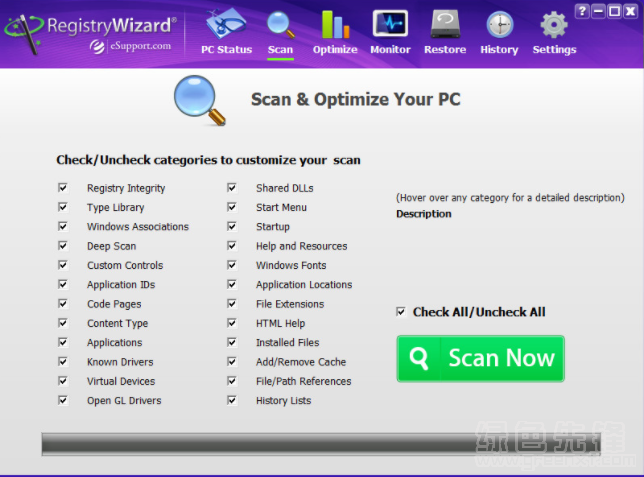Select the Monitor heartbeat screen icon
Screen dimensions: 644x477
pos(390,24)
